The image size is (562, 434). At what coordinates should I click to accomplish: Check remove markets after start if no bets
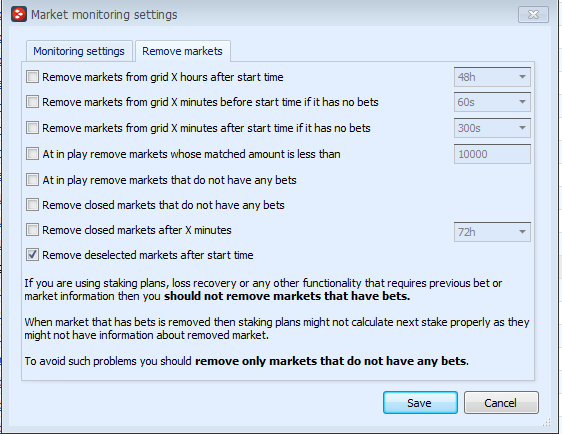tap(32, 128)
